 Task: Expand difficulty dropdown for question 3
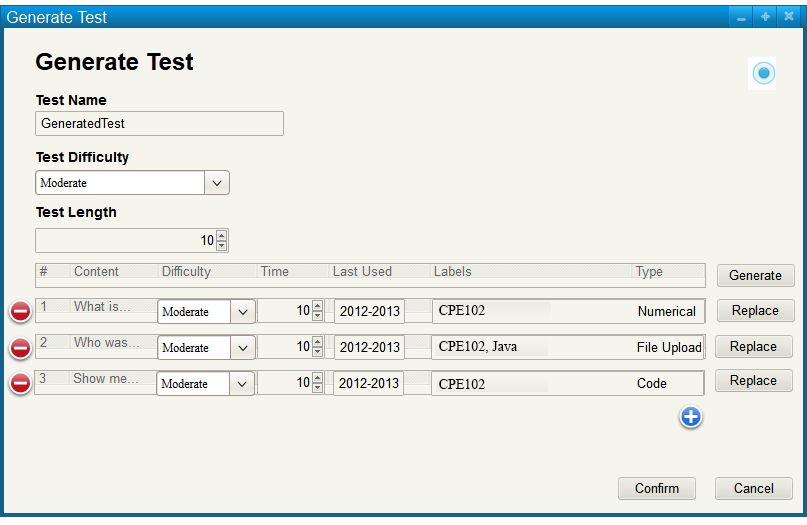242,384
